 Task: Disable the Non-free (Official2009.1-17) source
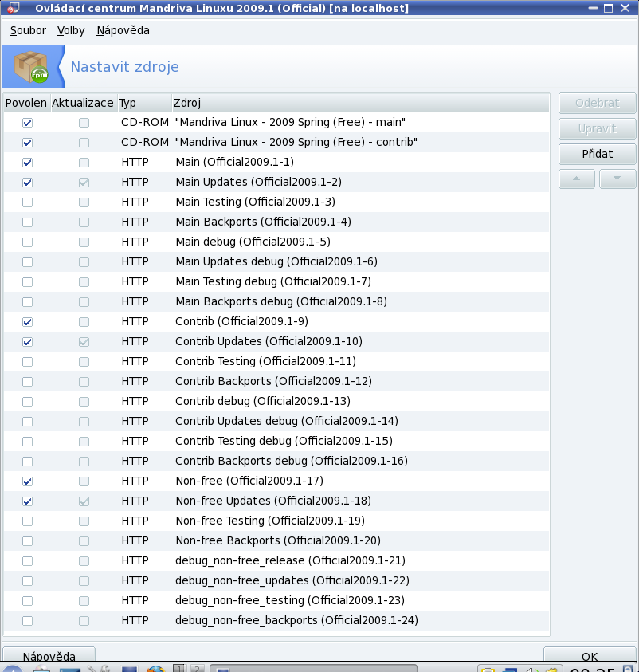27,481
